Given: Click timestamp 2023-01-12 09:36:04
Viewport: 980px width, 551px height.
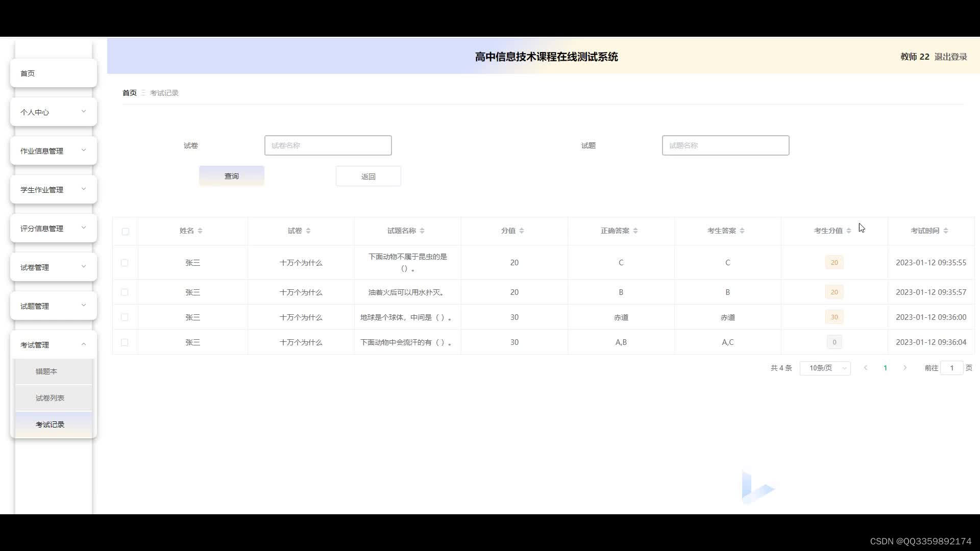Looking at the screenshot, I should point(931,342).
